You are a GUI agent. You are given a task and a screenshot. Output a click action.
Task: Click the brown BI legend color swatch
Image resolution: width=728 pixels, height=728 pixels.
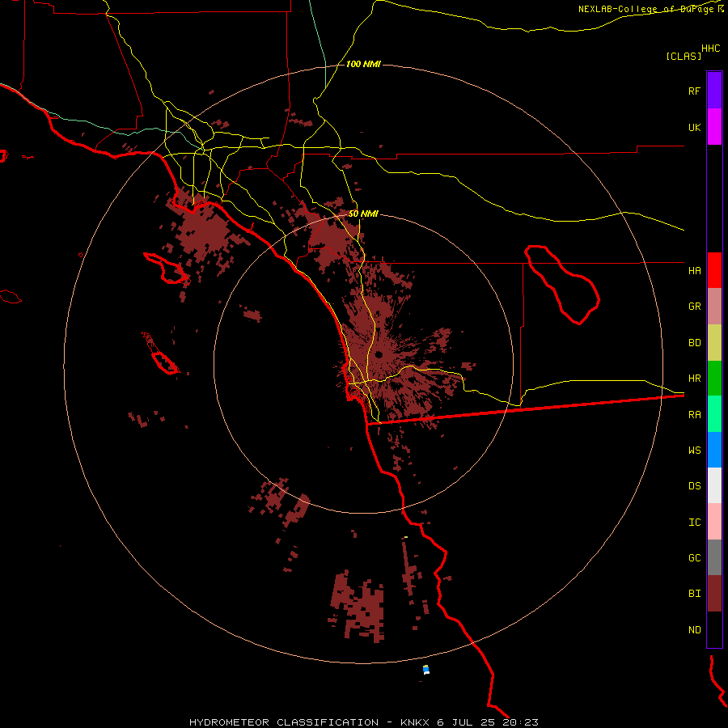(714, 594)
